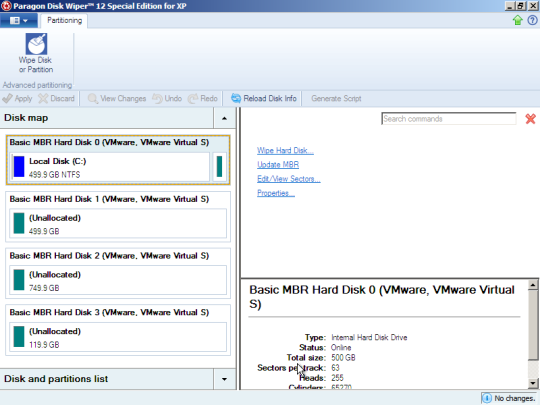Click the 499.9 GB NTFS label
The image size is (540, 405).
54,175
